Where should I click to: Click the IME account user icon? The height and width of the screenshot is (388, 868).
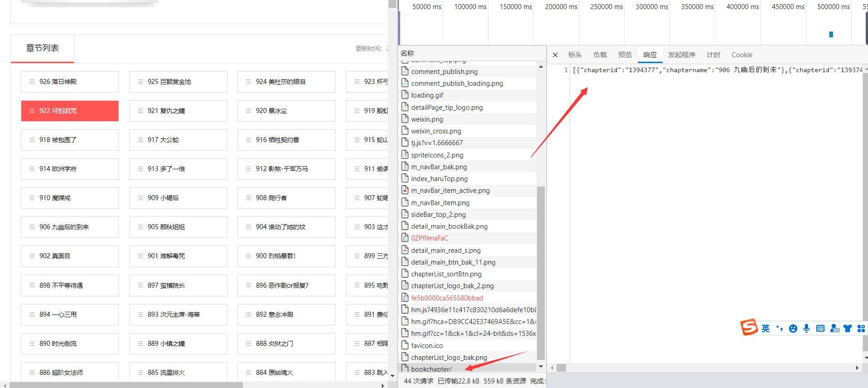coord(834,329)
